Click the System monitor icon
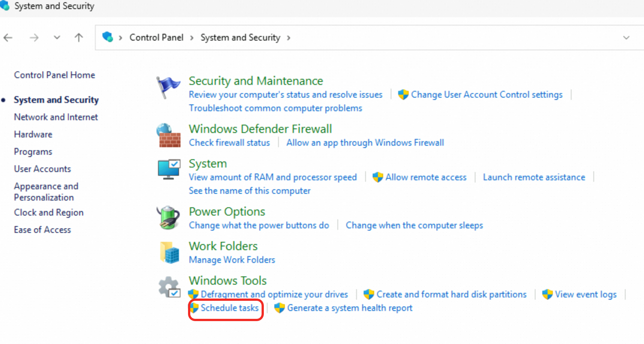This screenshot has width=644, height=344. [169, 169]
